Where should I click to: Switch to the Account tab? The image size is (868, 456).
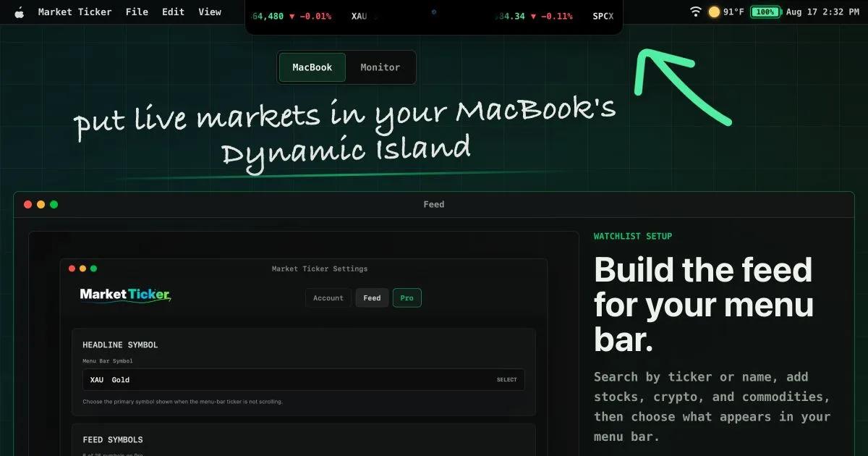pyautogui.click(x=328, y=298)
